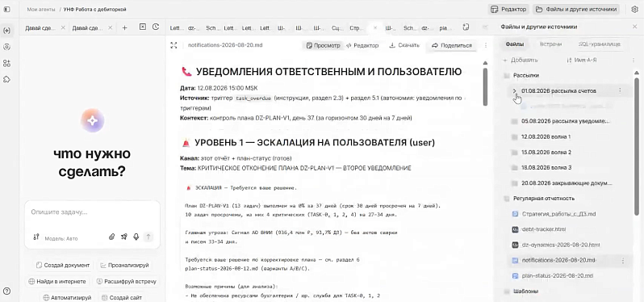
Task: Click the assistant gradient star avatar
Action: coord(93,120)
